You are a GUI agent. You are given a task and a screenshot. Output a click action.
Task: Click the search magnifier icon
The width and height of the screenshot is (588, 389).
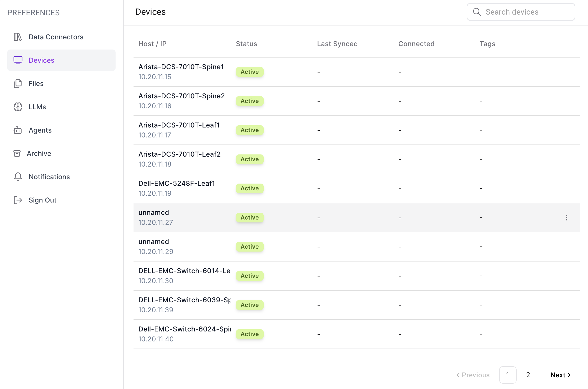click(x=477, y=12)
